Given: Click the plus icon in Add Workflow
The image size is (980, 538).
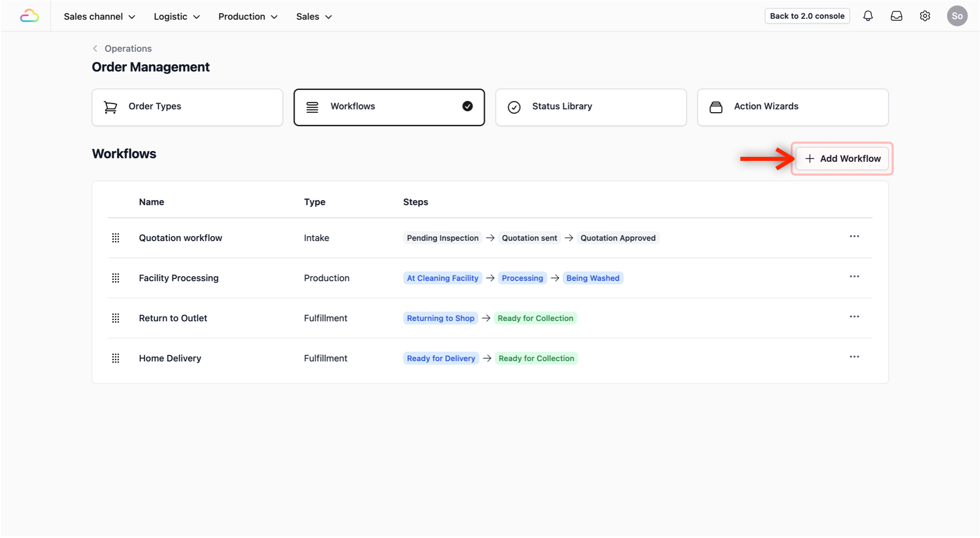Looking at the screenshot, I should 810,159.
